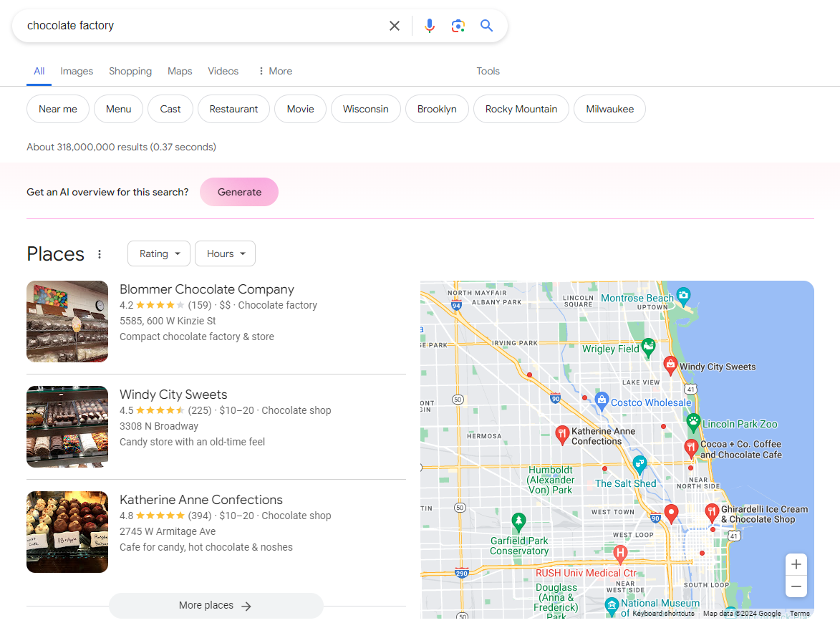Switch to the Videos tab

223,71
